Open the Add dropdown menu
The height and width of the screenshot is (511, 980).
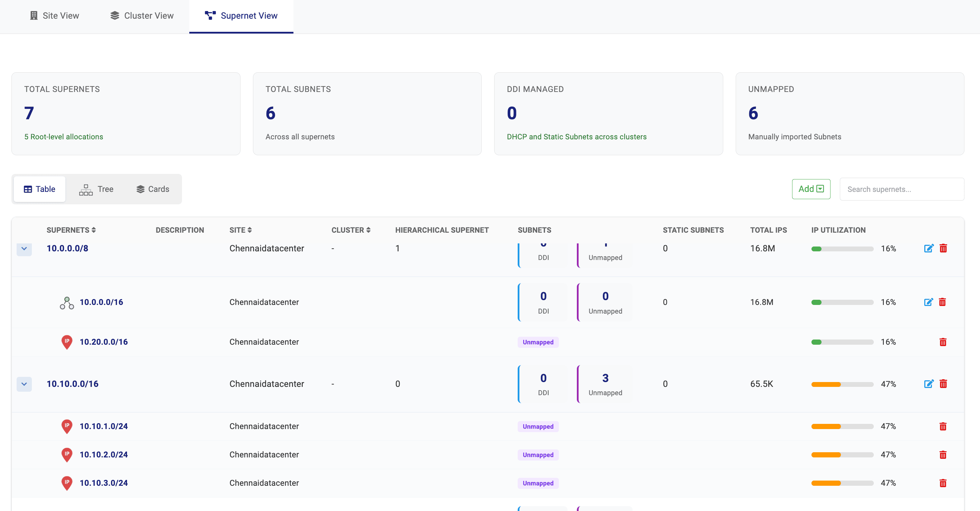coord(811,189)
